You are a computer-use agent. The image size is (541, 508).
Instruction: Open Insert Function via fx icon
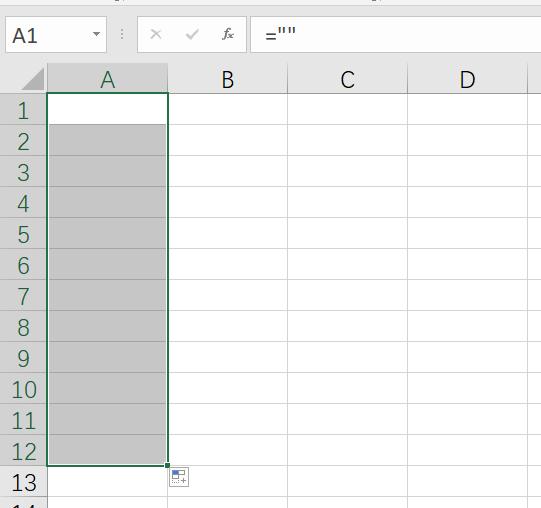228,34
